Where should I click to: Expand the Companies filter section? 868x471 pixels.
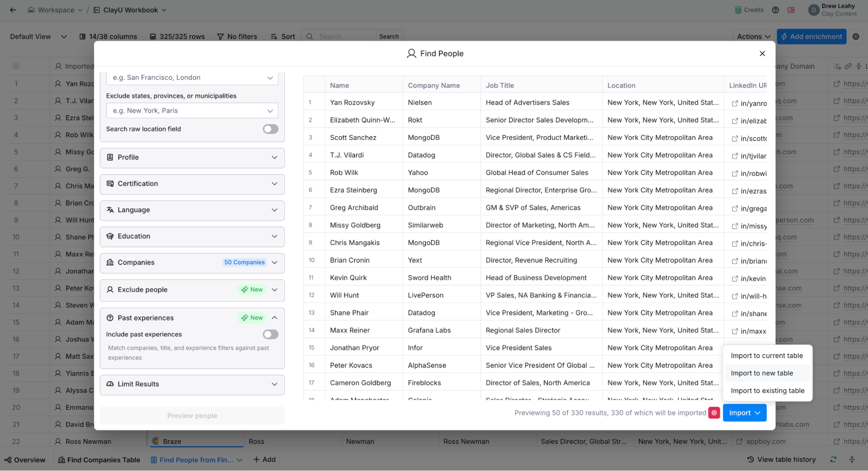tap(274, 263)
